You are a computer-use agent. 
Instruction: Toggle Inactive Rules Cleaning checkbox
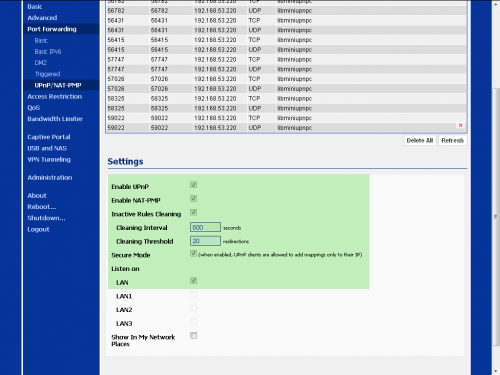pos(193,212)
